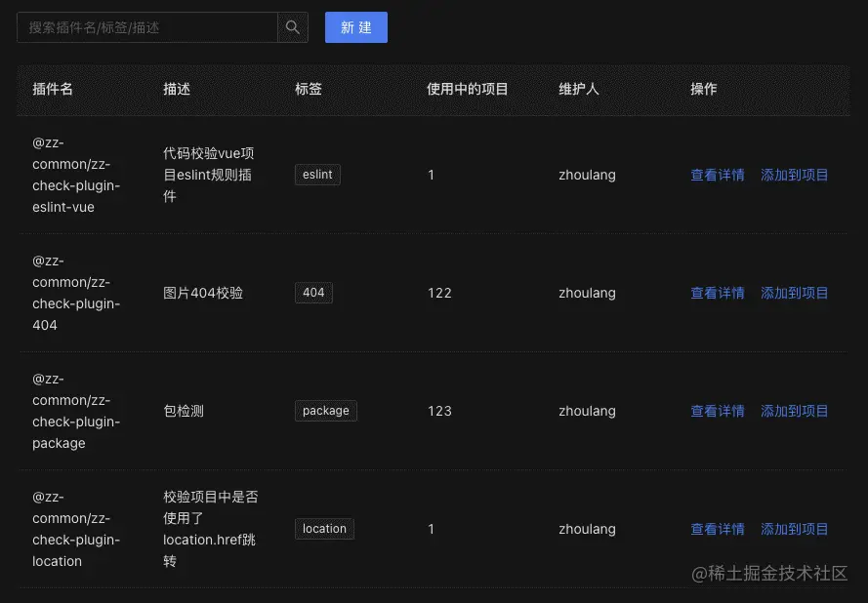Click the eslint tag

click(x=317, y=175)
